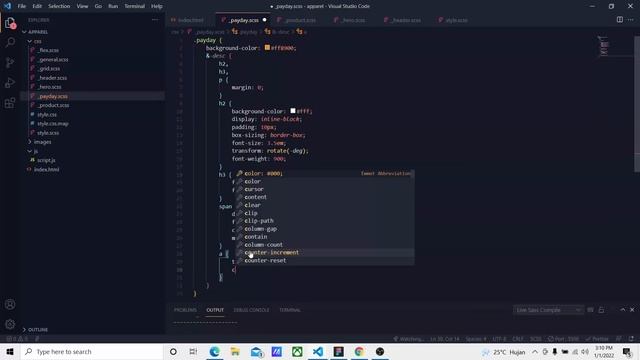Image resolution: width=640 pixels, height=360 pixels.
Task: Open the View menu
Action: pos(82,6)
